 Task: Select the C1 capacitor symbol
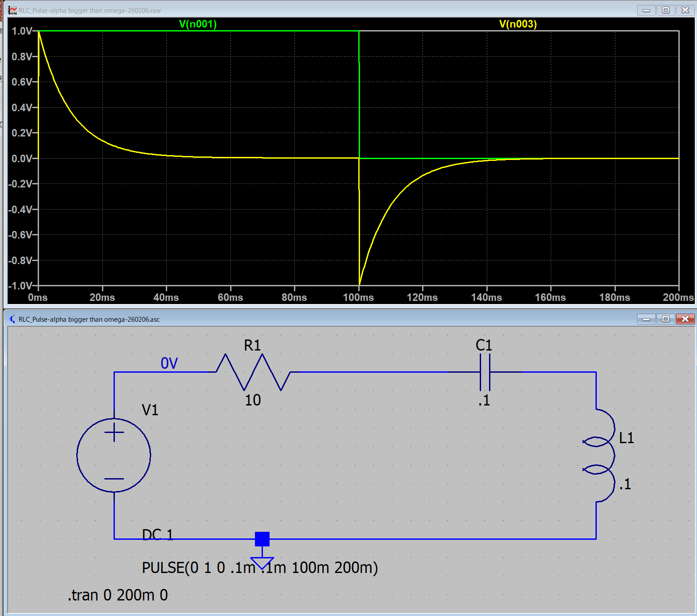click(x=485, y=372)
